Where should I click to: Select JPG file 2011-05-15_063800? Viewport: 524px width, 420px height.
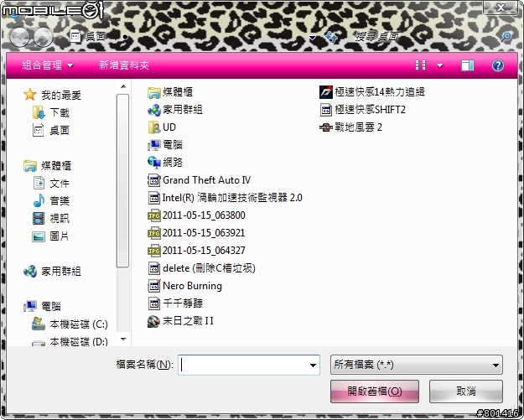(196, 215)
